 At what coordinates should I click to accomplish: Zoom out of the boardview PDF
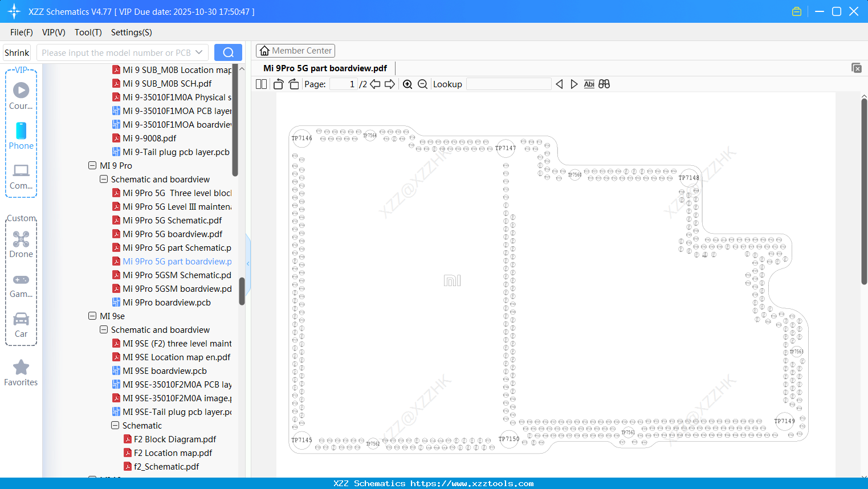[422, 84]
